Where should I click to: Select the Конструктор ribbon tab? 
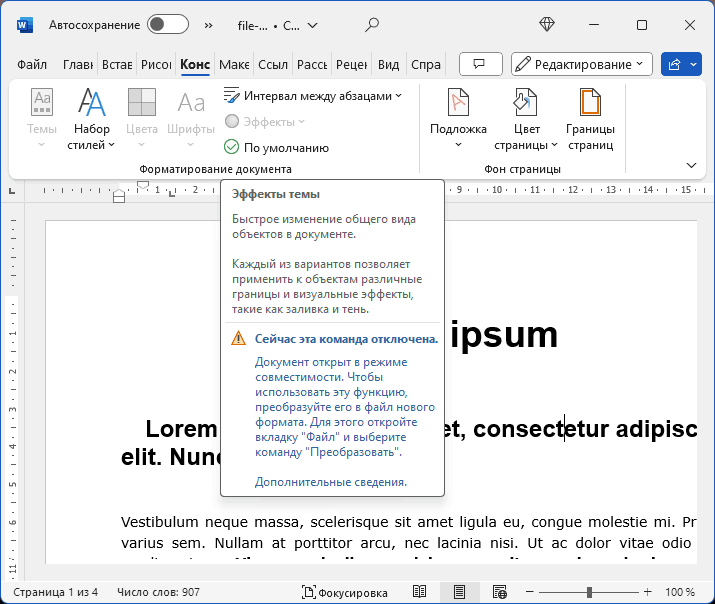tap(195, 65)
